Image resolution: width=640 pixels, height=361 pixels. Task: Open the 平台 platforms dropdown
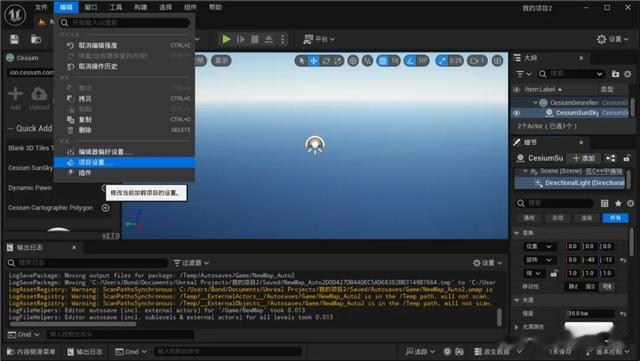click(319, 39)
